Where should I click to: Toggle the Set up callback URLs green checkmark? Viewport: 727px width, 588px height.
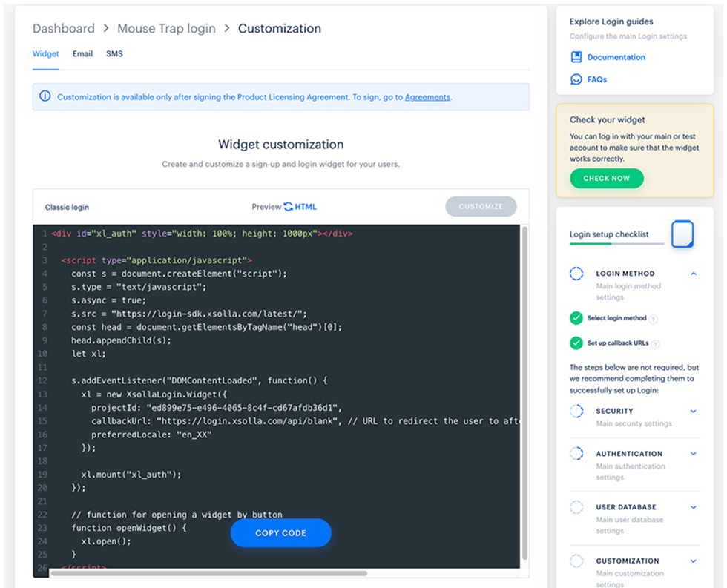(x=576, y=343)
